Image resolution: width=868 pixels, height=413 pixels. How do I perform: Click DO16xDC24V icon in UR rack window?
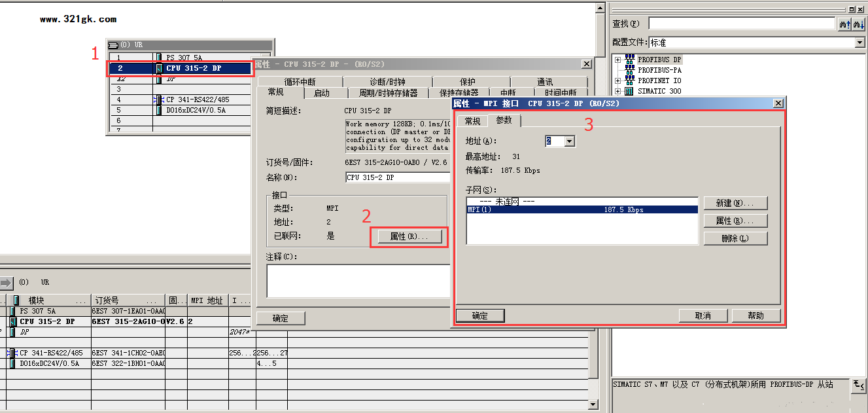[x=160, y=110]
